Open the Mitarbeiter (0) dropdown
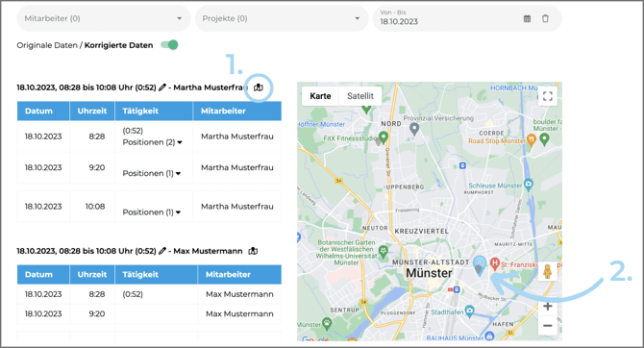Image resolution: width=644 pixels, height=348 pixels. (104, 18)
